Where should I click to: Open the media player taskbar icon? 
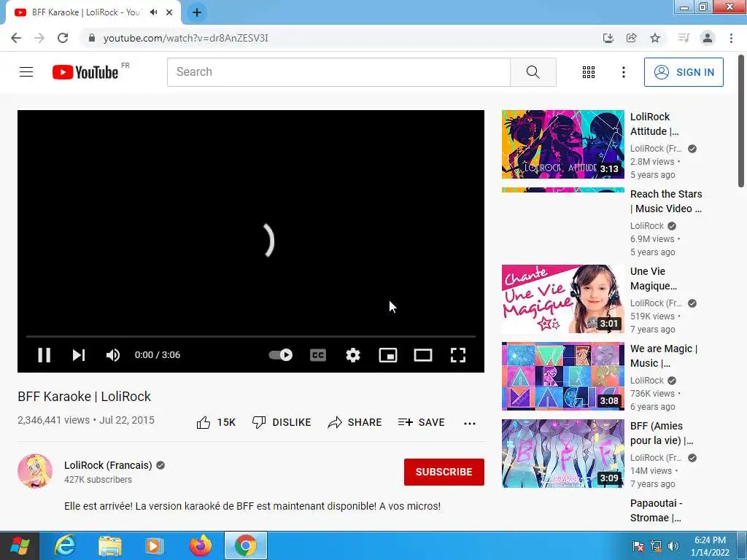(155, 545)
